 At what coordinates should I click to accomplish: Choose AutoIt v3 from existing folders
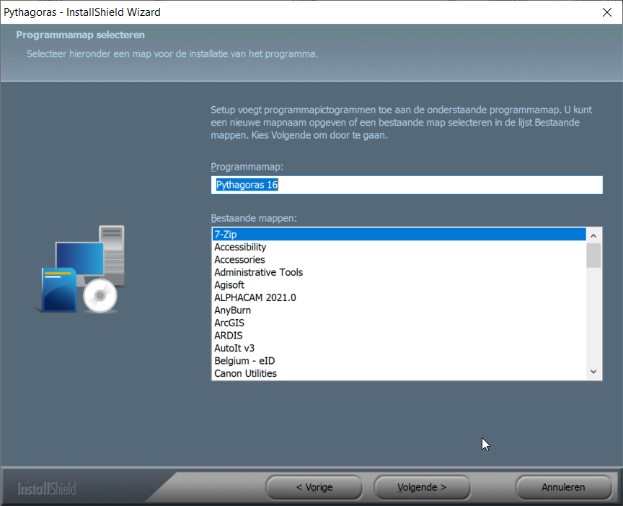pos(399,348)
